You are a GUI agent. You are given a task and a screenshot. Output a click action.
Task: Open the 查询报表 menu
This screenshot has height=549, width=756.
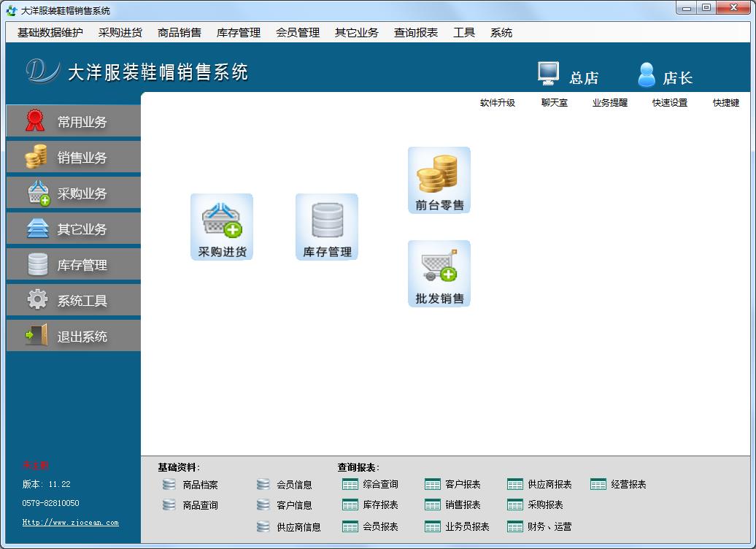[x=416, y=32]
